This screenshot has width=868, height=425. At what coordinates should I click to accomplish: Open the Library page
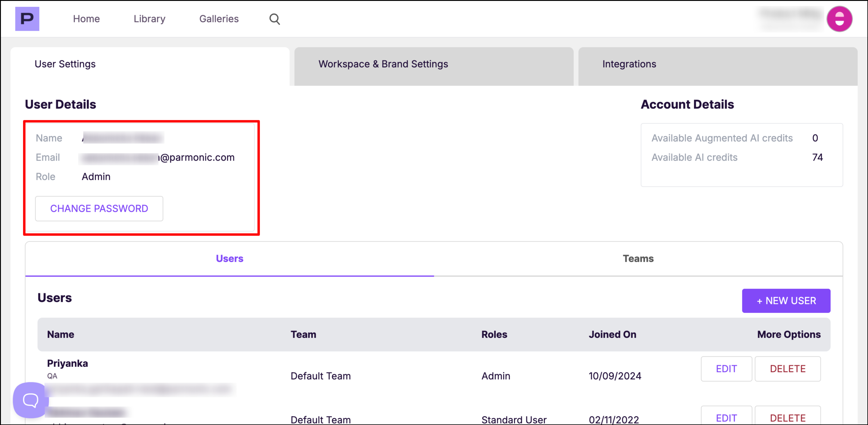click(149, 19)
